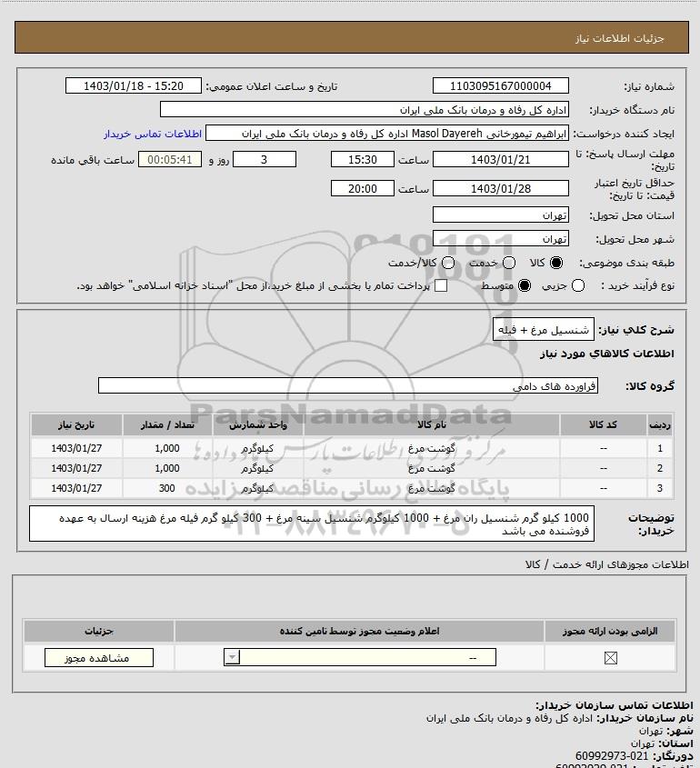The height and width of the screenshot is (768, 700).
Task: Click the price validity date 1403/01/28
Action: [x=501, y=188]
